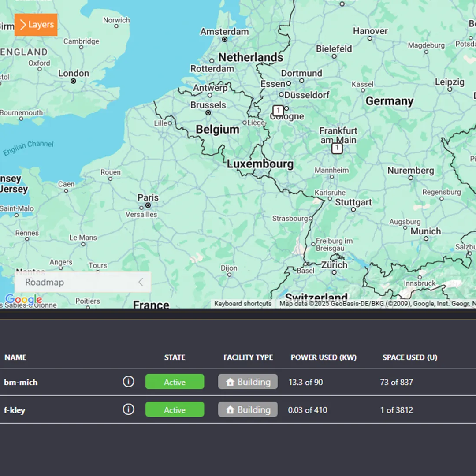Sort by the SPACE USED (U) header
476x476 pixels.
click(x=410, y=357)
